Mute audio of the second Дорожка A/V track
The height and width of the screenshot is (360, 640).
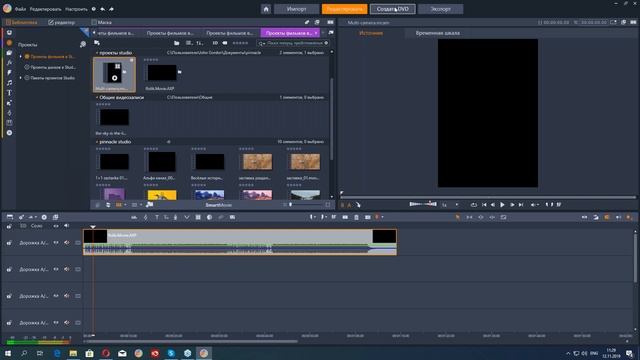click(67, 269)
